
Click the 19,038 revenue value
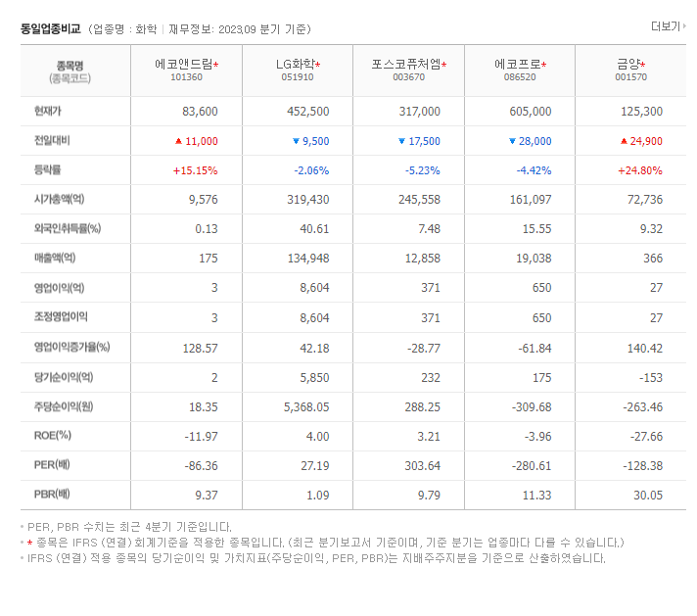pos(534,258)
